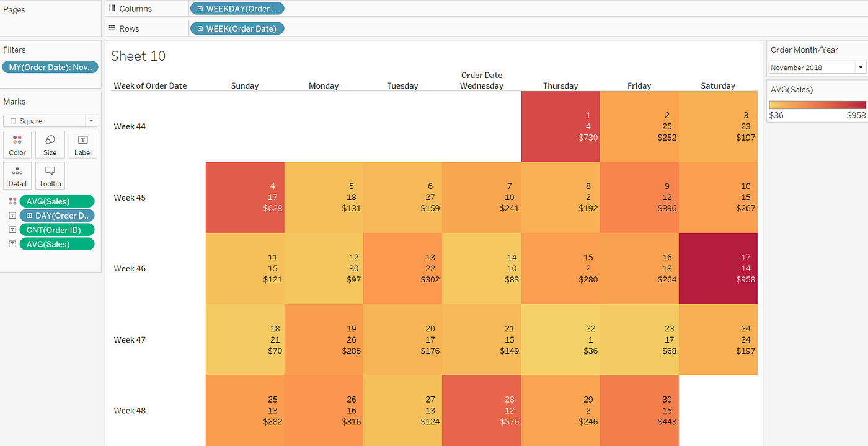Open the Tooltip editor on the Marks card
868x446 pixels.
pos(50,176)
